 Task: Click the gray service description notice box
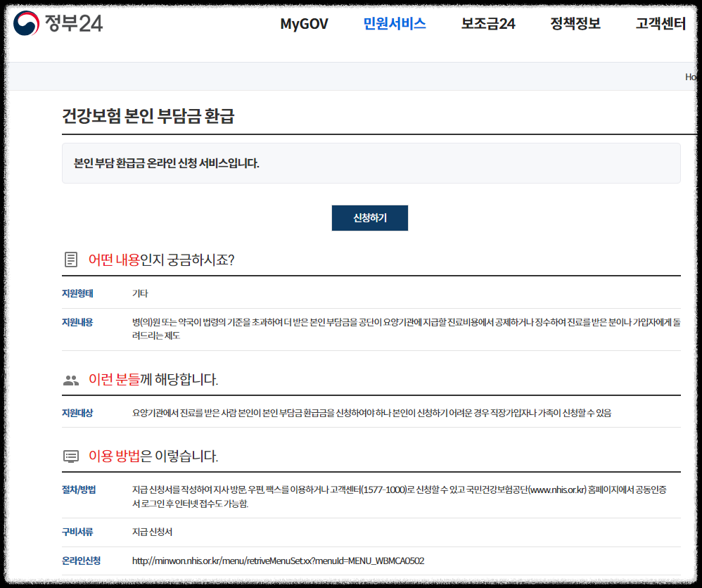click(x=370, y=162)
